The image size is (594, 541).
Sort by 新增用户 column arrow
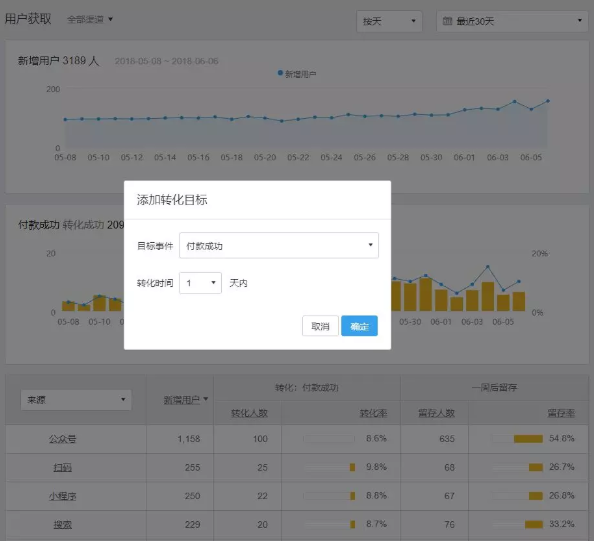tap(206, 399)
